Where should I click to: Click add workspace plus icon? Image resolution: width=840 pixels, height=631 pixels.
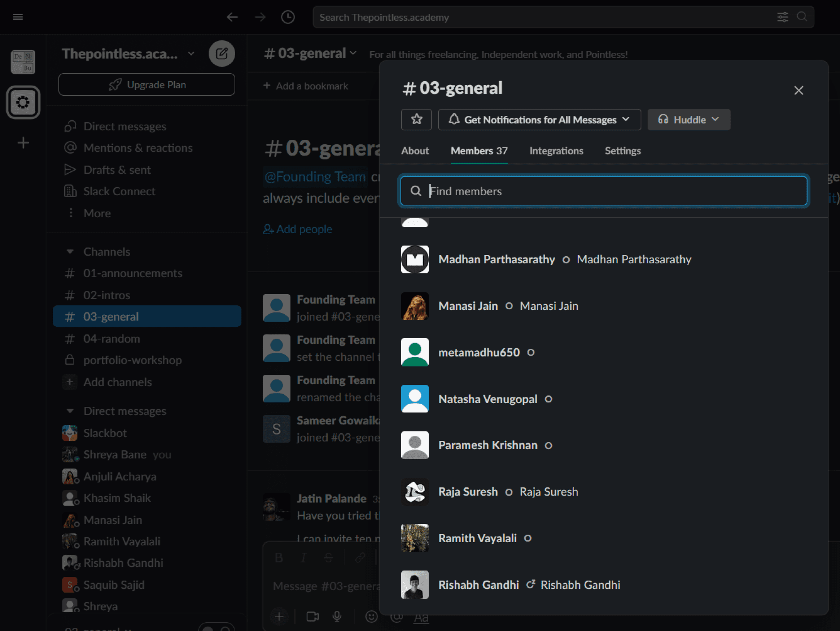click(x=23, y=143)
